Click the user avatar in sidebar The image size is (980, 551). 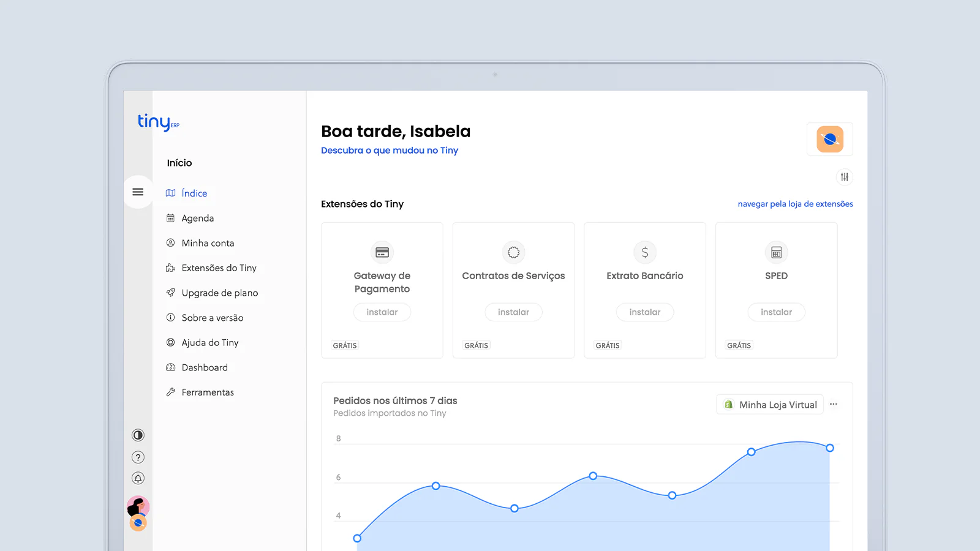click(138, 507)
